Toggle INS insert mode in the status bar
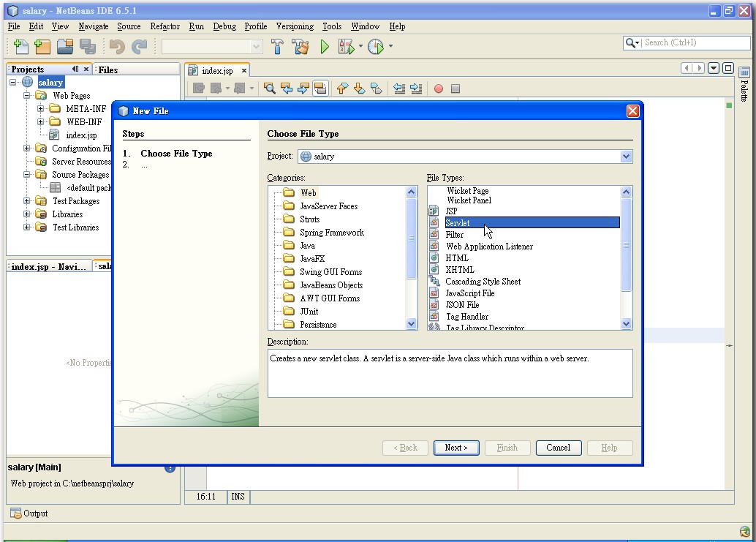This screenshot has width=756, height=542. (237, 497)
